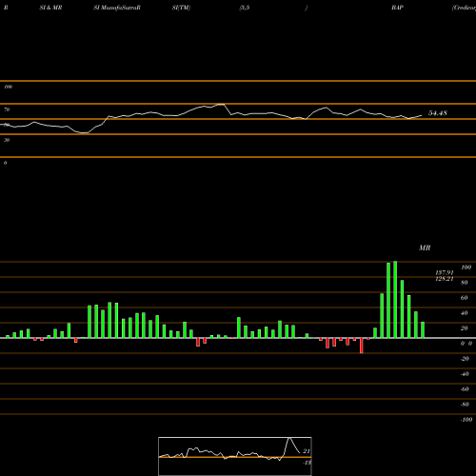The width and height of the screenshot is (476, 476).
Task: Click the value 21 in mini chart
Action: tap(307, 451)
